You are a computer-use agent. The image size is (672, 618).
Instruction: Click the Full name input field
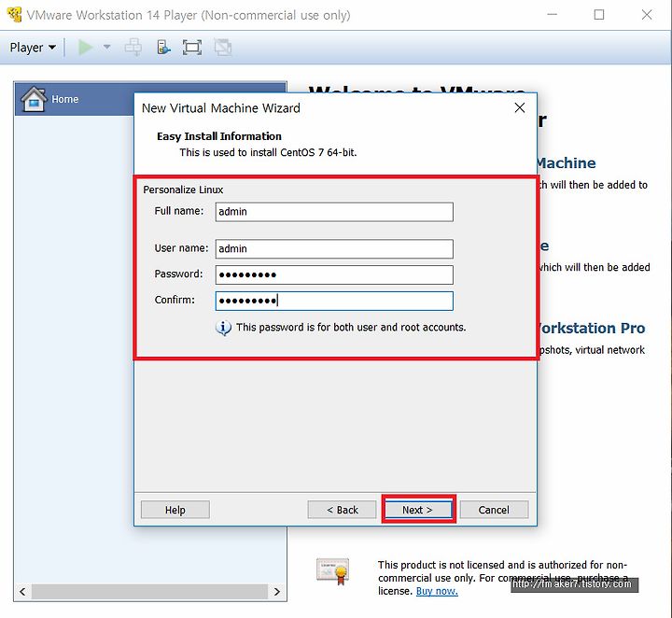coord(334,212)
